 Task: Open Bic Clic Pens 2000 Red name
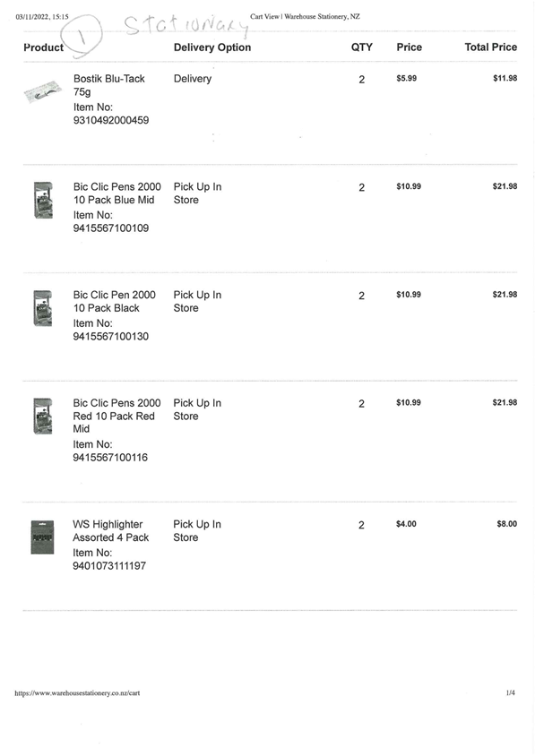116,416
